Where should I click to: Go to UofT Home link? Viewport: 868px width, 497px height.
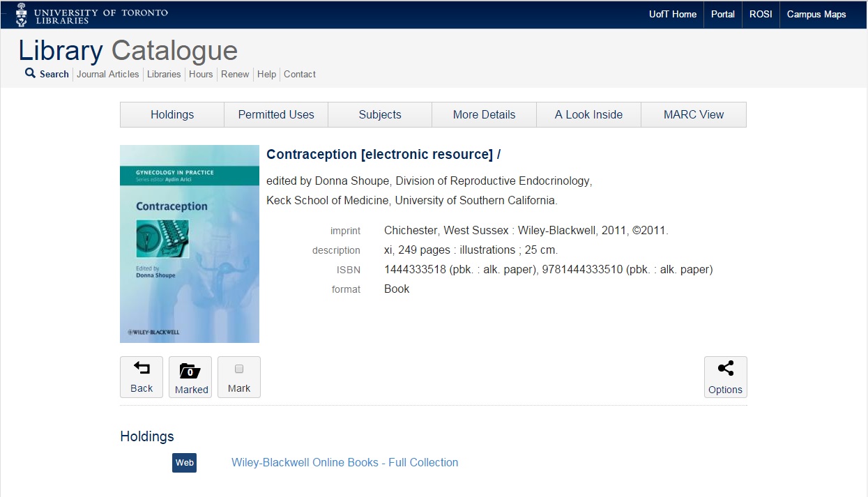coord(673,14)
